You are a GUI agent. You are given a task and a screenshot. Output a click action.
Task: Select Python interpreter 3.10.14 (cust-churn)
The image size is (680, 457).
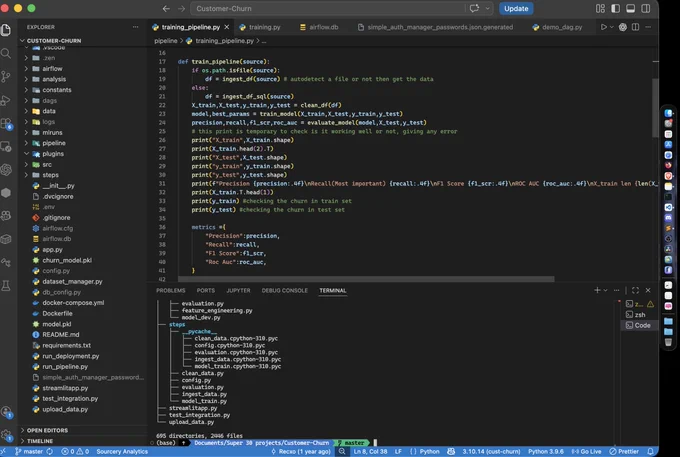click(491, 451)
